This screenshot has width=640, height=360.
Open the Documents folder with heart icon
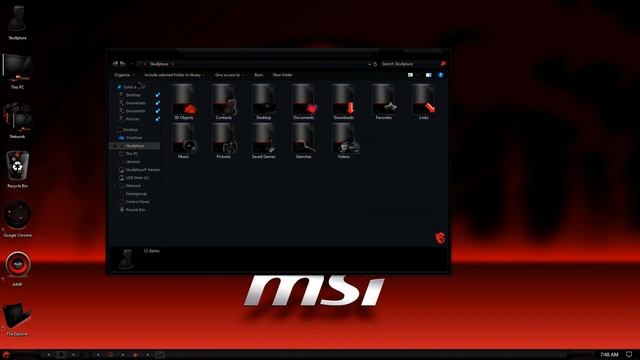pyautogui.click(x=304, y=102)
